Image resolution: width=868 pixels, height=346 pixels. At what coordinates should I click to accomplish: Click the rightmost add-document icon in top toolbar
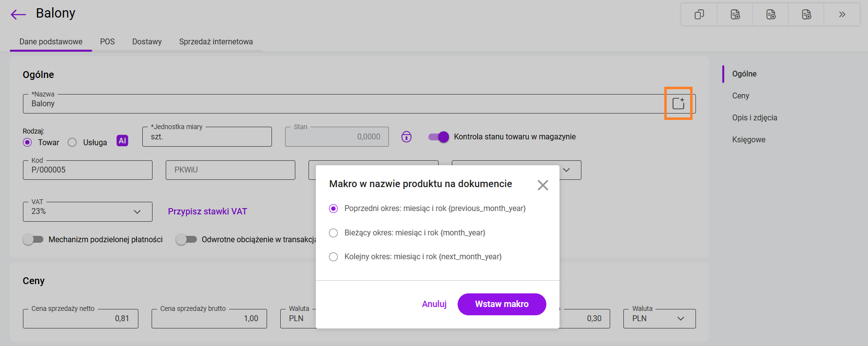tap(806, 15)
